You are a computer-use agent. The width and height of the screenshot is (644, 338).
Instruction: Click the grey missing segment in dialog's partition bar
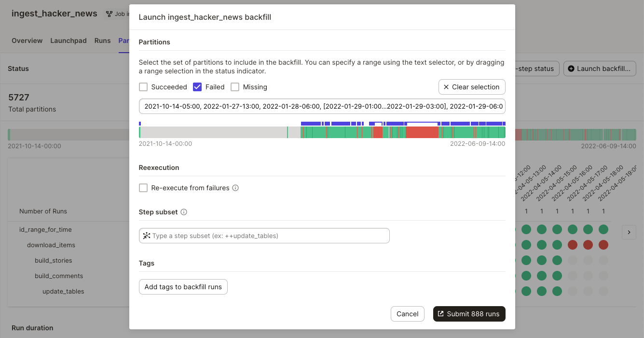pyautogui.click(x=214, y=132)
